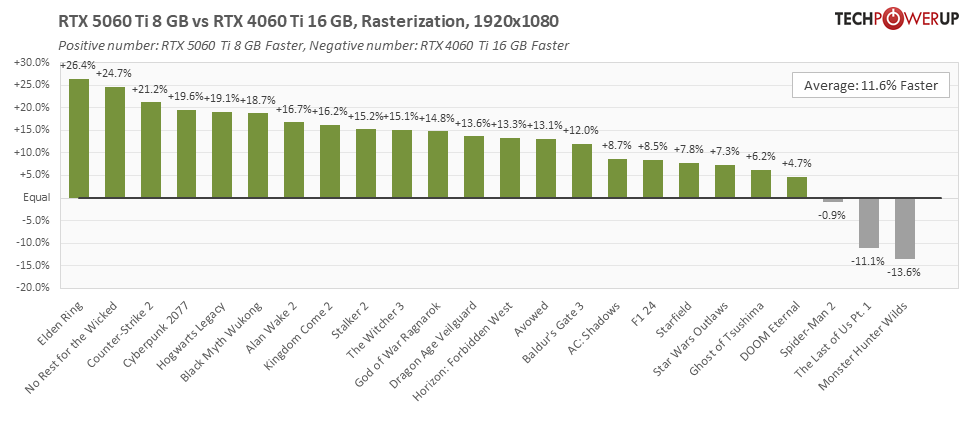Click the +12.0% data label

click(x=581, y=131)
